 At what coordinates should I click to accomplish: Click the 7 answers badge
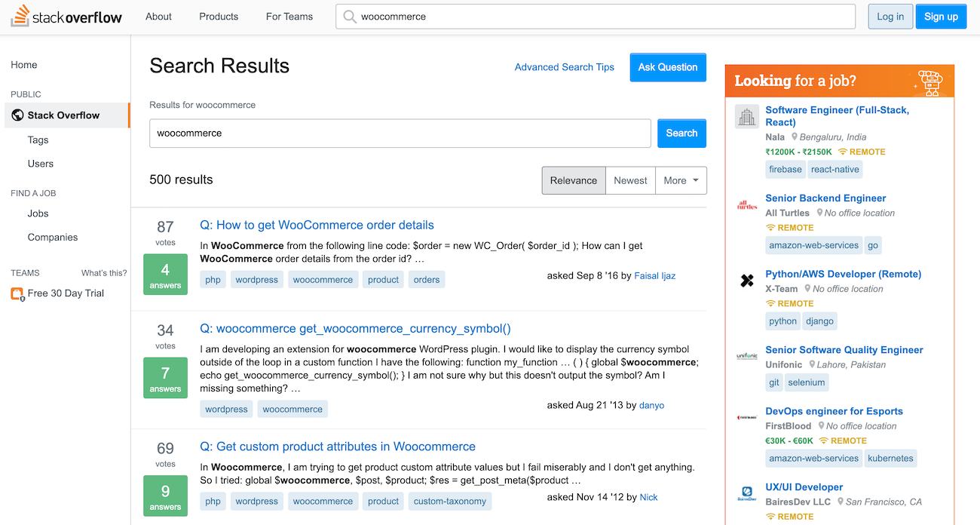[x=165, y=379]
